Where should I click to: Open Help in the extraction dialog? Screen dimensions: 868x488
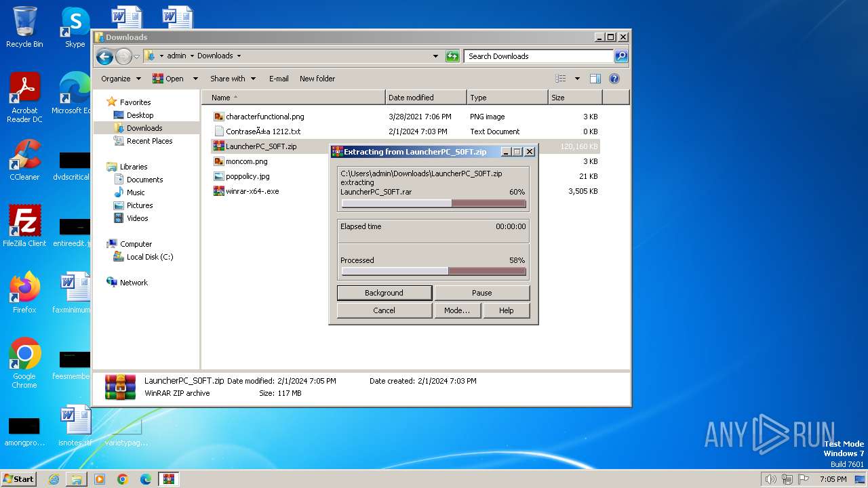(506, 310)
